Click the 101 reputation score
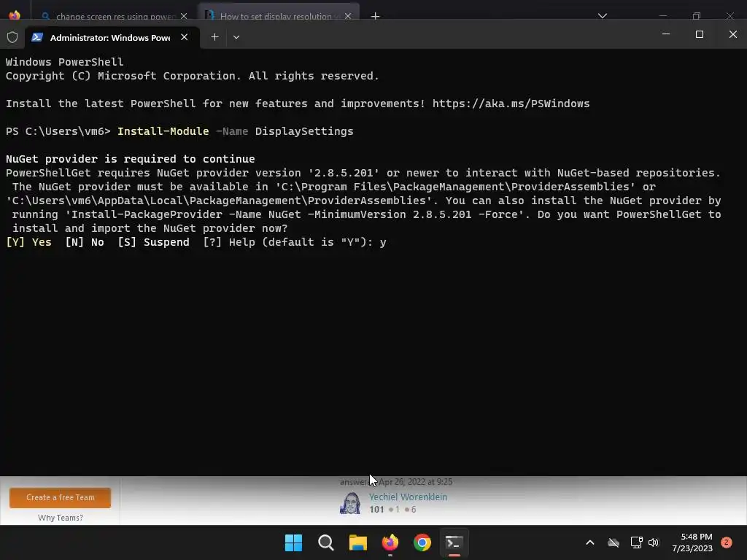Viewport: 747px width, 560px height. 376,510
